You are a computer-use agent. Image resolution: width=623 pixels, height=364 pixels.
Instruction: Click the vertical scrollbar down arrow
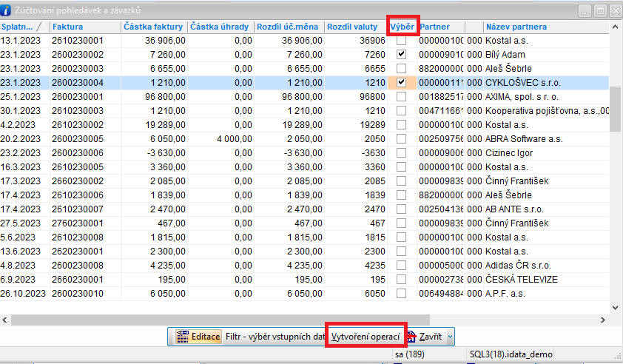coord(616,307)
